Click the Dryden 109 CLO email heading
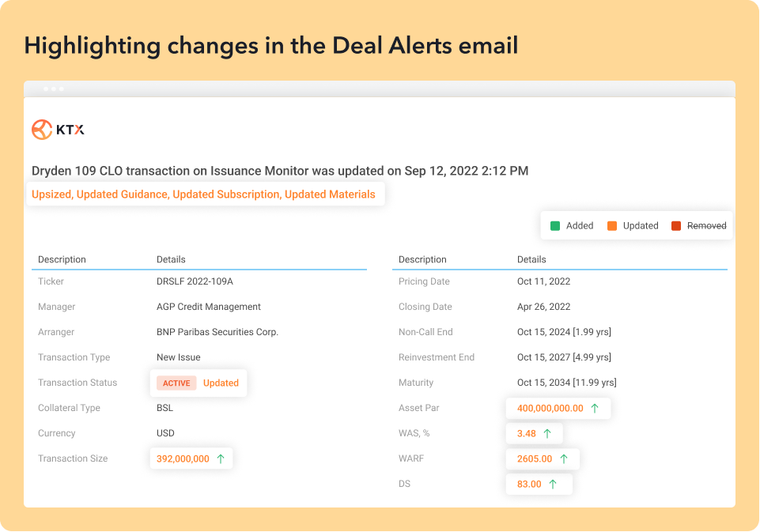Viewport: 760px width, 532px height. coord(280,171)
